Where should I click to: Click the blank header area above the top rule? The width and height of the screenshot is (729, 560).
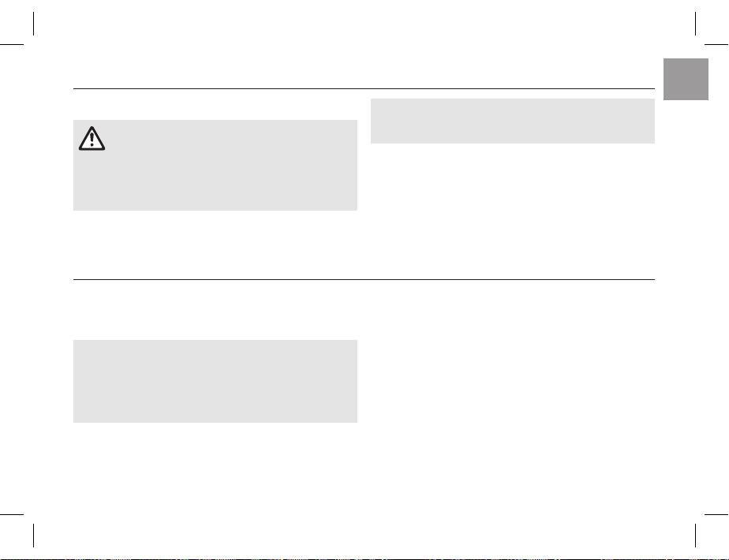point(364,55)
